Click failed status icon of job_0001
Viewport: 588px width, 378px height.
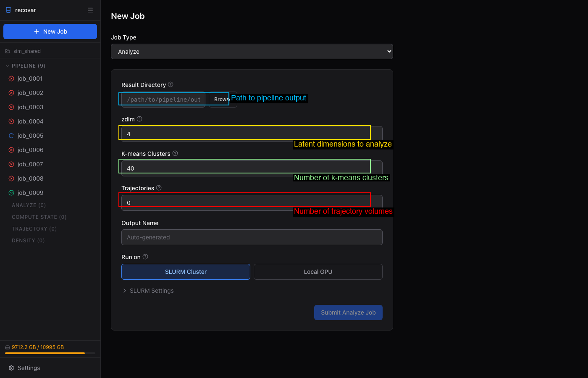11,79
